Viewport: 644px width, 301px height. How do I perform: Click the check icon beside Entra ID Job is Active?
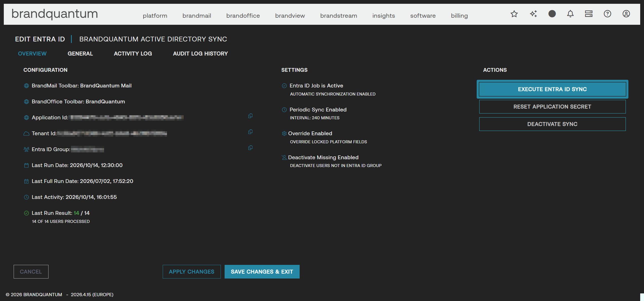click(x=284, y=86)
